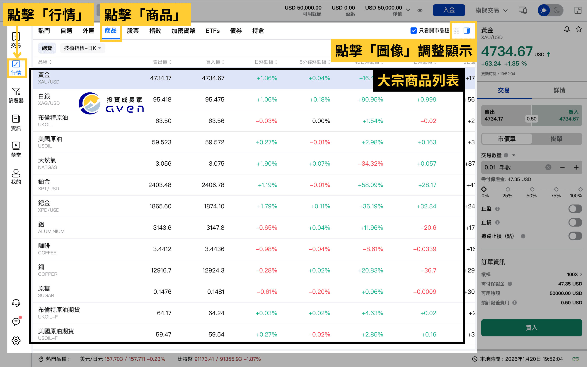Open customer support via the headset icon
588x367 pixels.
[x=16, y=303]
